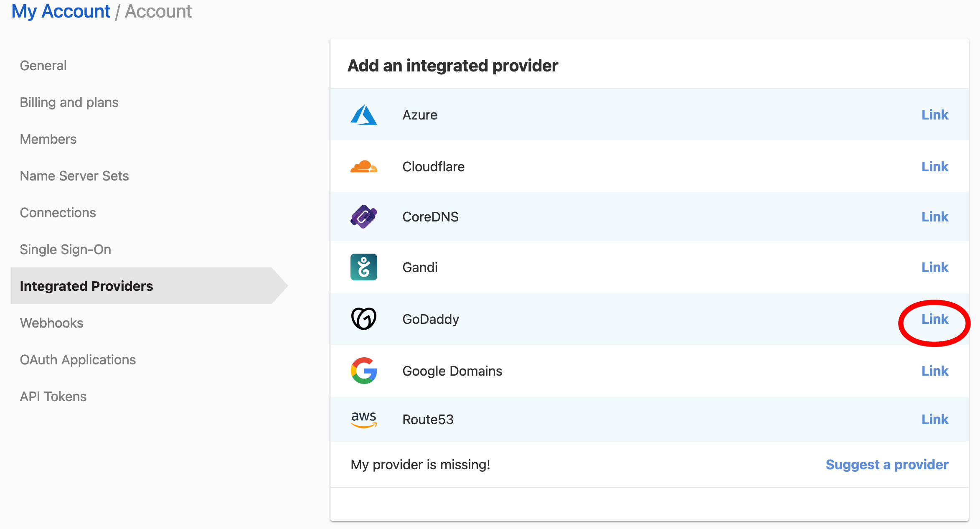The width and height of the screenshot is (980, 529).
Task: Navigate to Billing and plans
Action: coord(69,102)
